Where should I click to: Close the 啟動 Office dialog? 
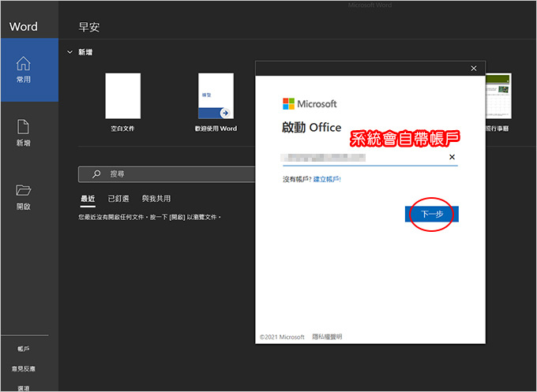[x=474, y=69]
